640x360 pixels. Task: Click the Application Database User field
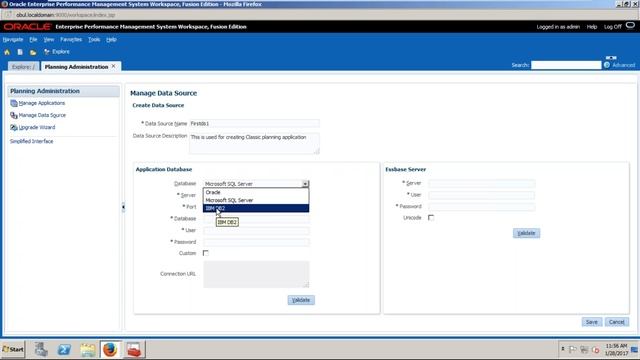tap(256, 231)
